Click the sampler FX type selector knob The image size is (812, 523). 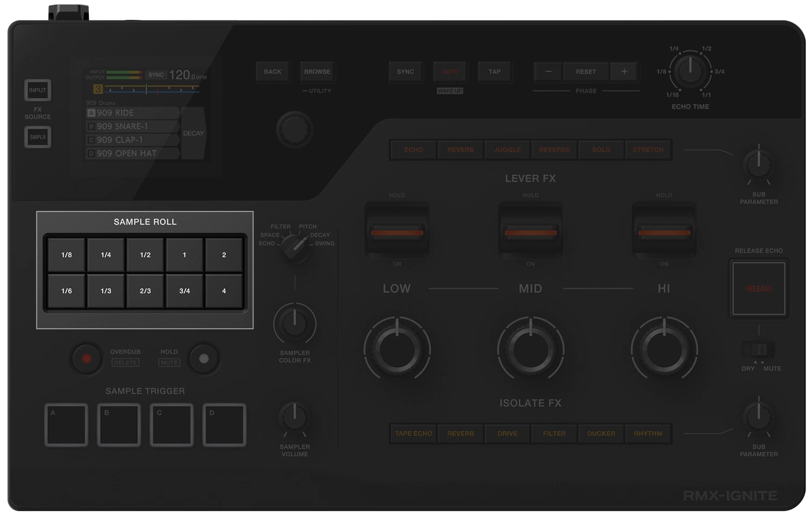[295, 248]
